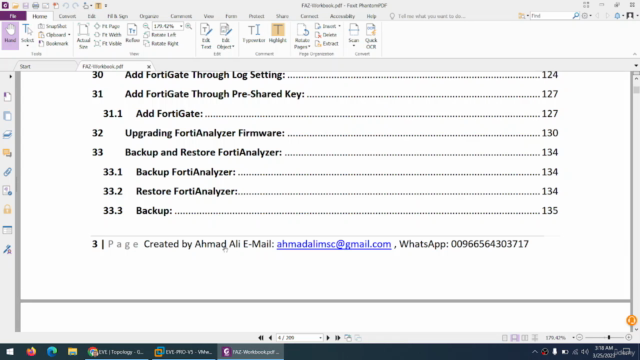Click the SnapShot tool
The height and width of the screenshot is (360, 640).
click(x=53, y=26)
